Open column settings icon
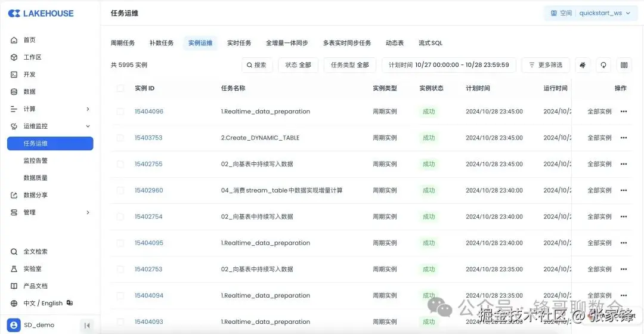The image size is (644, 334). (x=624, y=65)
